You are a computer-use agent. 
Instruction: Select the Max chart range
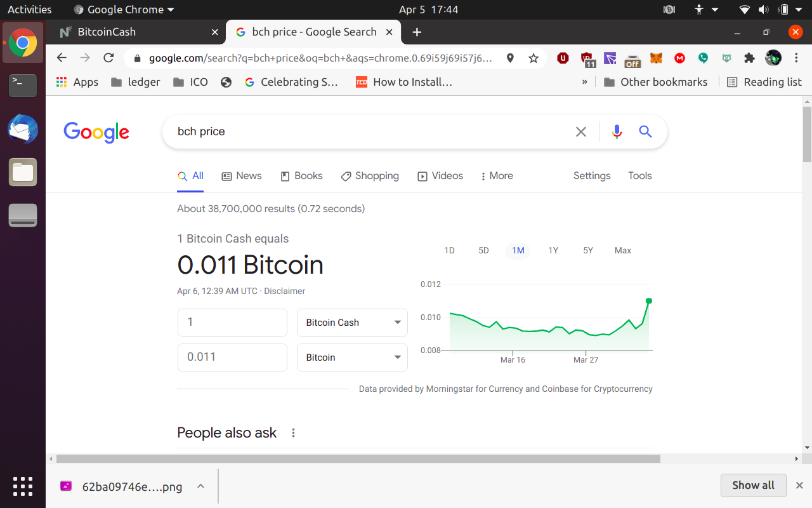[x=623, y=250]
